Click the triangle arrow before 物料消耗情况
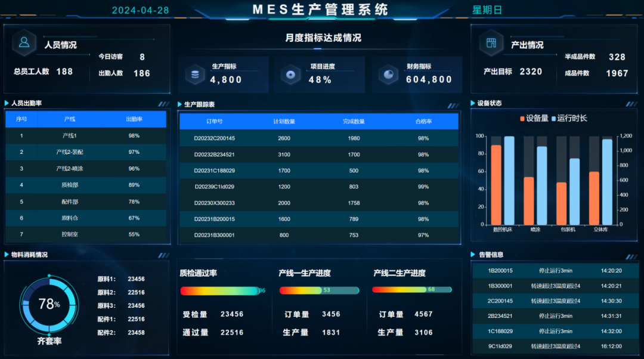 pos(7,255)
